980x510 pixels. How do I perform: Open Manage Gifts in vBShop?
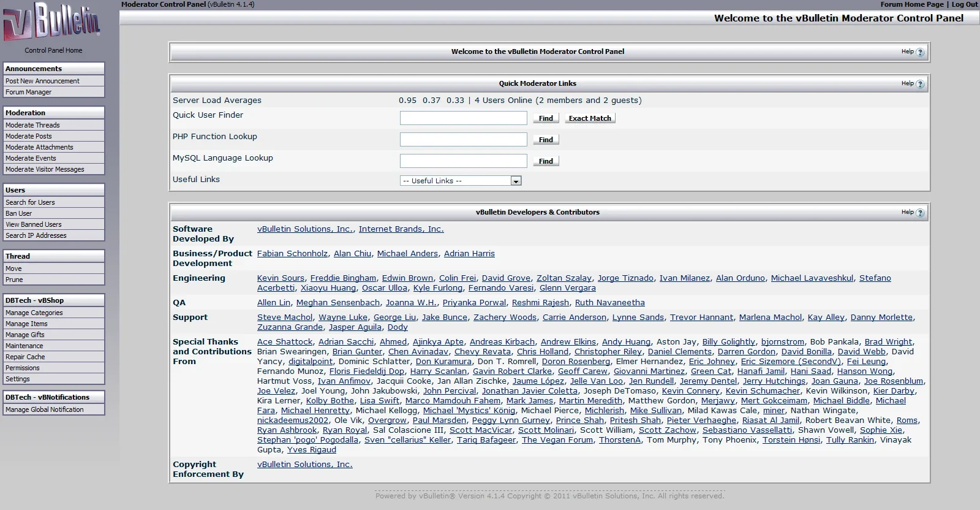point(54,335)
